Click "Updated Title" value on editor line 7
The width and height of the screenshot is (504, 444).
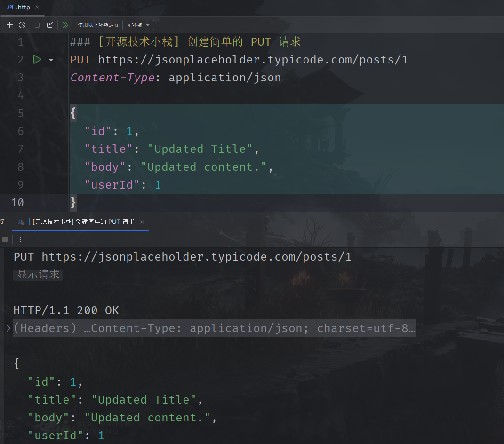[x=200, y=149]
